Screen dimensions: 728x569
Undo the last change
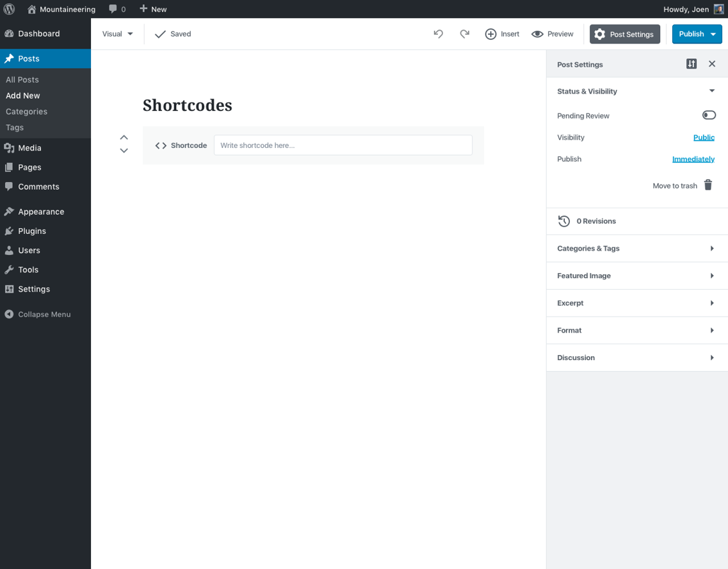439,34
